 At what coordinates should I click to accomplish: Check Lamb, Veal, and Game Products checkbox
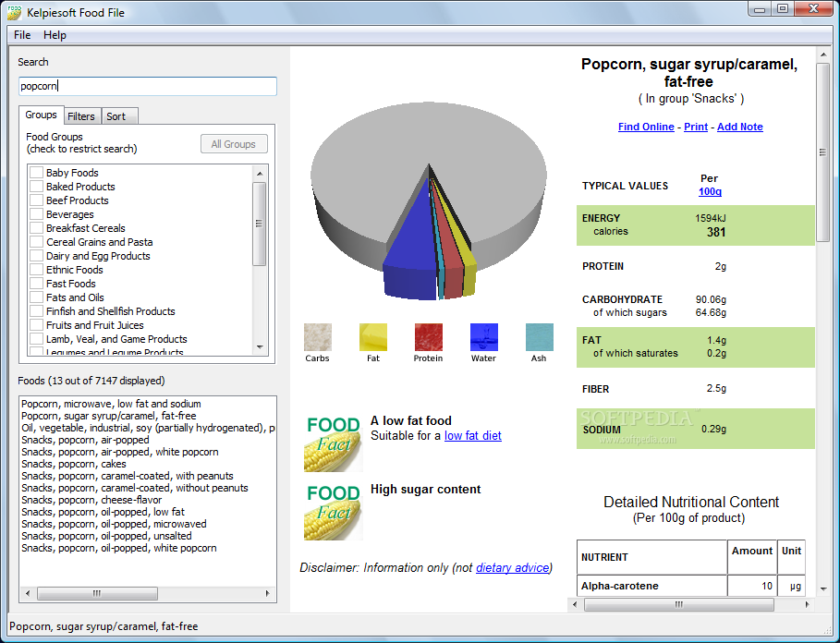click(36, 339)
